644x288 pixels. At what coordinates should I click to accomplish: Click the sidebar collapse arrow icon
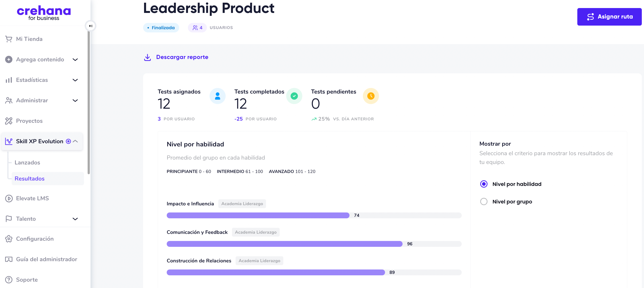click(91, 26)
